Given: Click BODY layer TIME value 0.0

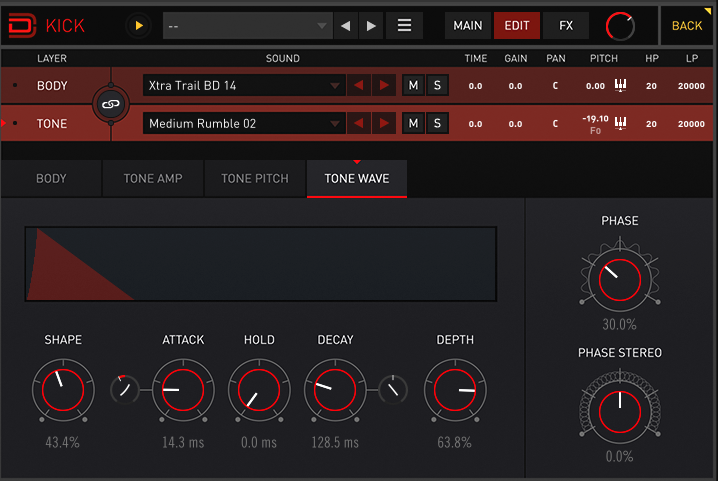Looking at the screenshot, I should [475, 86].
